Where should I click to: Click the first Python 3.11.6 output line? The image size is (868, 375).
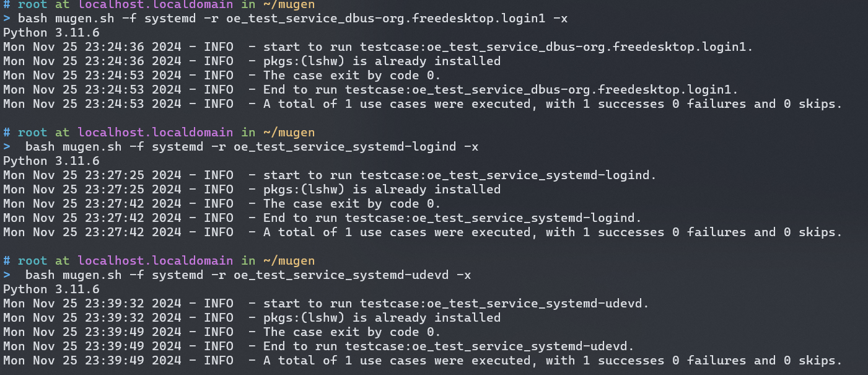(51, 33)
